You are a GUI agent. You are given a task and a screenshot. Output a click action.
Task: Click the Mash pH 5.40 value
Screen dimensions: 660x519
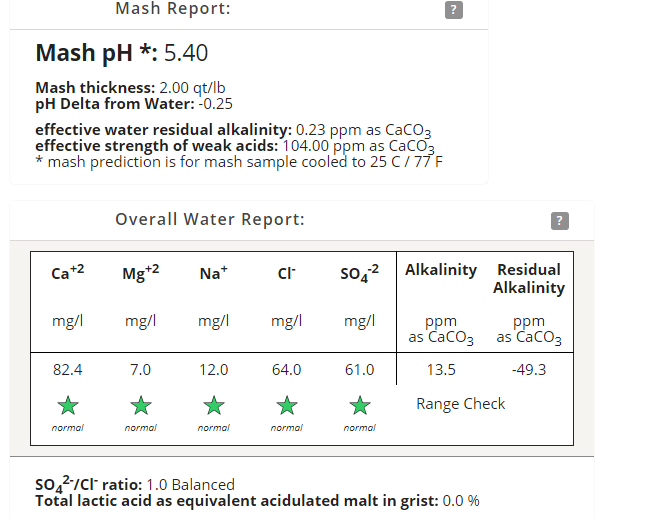point(186,53)
